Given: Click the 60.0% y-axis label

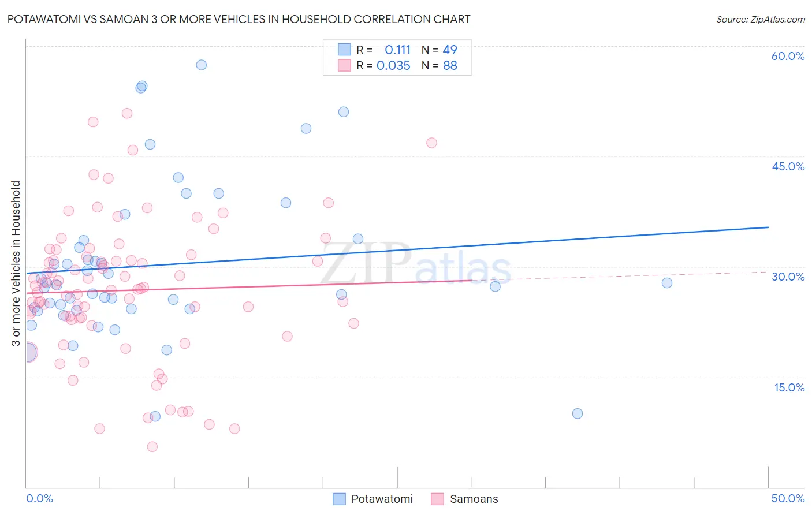Looking at the screenshot, I should 788,56.
